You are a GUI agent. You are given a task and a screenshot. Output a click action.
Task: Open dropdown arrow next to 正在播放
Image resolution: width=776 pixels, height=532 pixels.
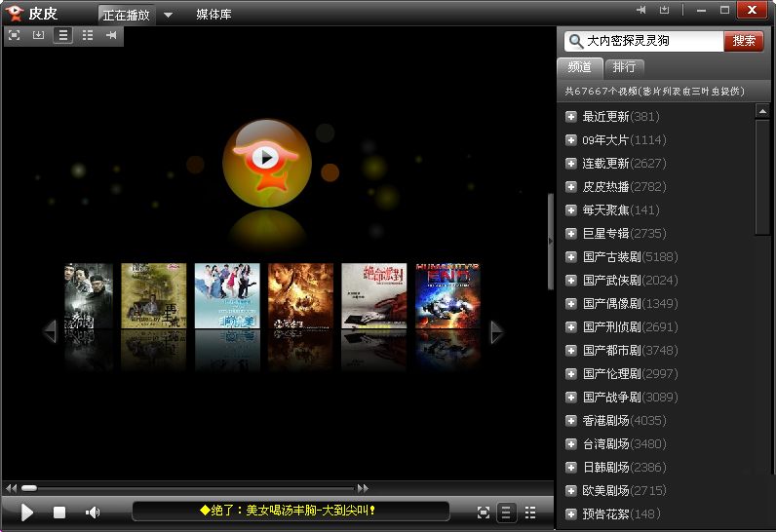[x=168, y=15]
